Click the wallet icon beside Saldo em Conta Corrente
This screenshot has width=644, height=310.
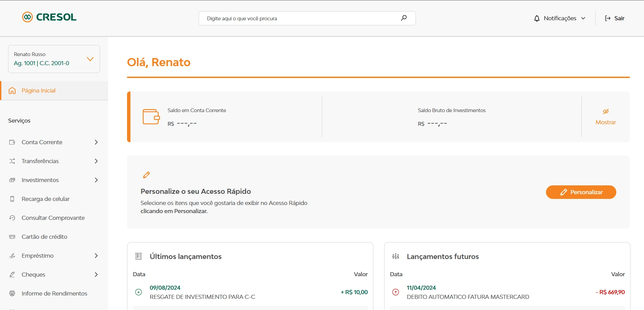coord(151,117)
